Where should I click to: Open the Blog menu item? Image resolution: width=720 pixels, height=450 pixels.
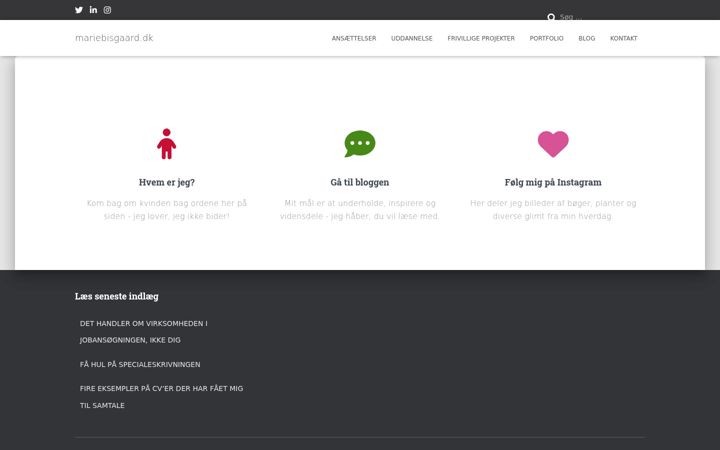pyautogui.click(x=586, y=39)
